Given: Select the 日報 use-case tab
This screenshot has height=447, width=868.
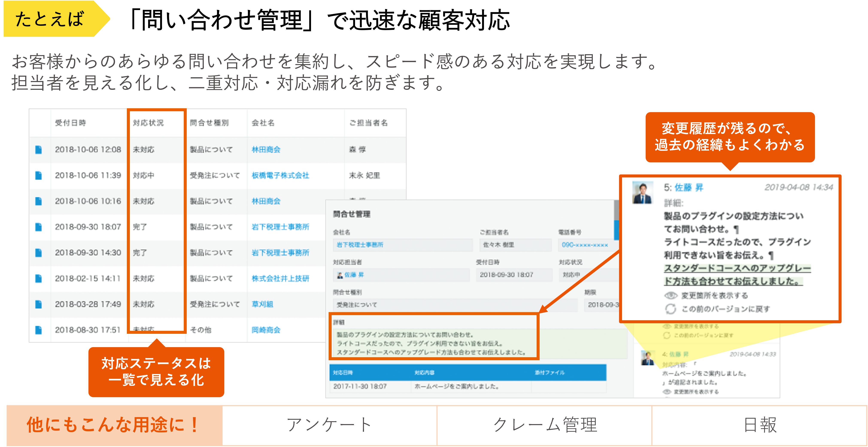Looking at the screenshot, I should [x=759, y=425].
